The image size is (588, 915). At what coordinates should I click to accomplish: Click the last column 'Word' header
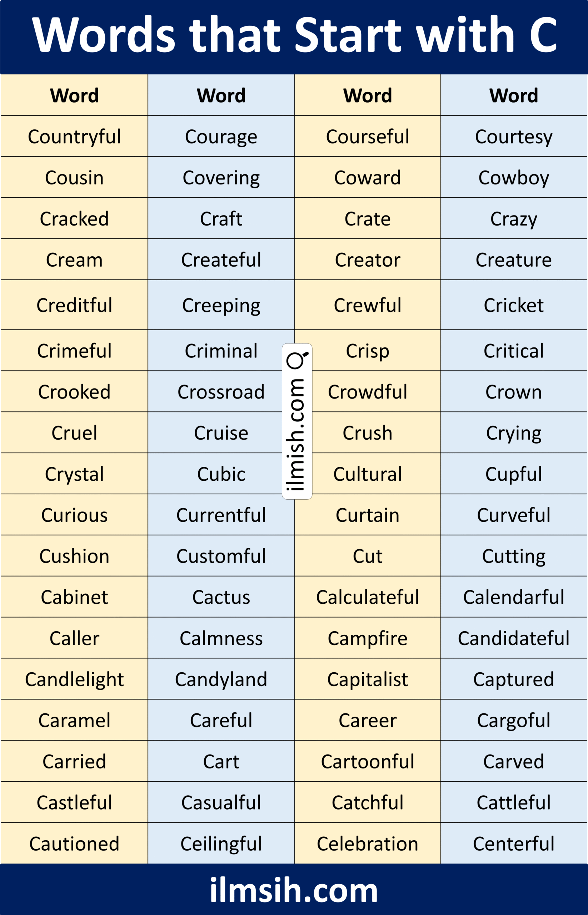[x=514, y=95]
